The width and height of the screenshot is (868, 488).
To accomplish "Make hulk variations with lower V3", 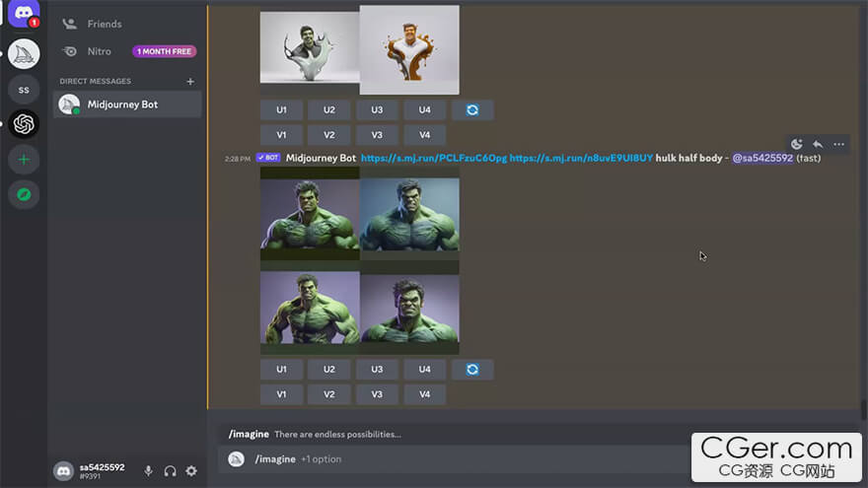I will click(377, 394).
